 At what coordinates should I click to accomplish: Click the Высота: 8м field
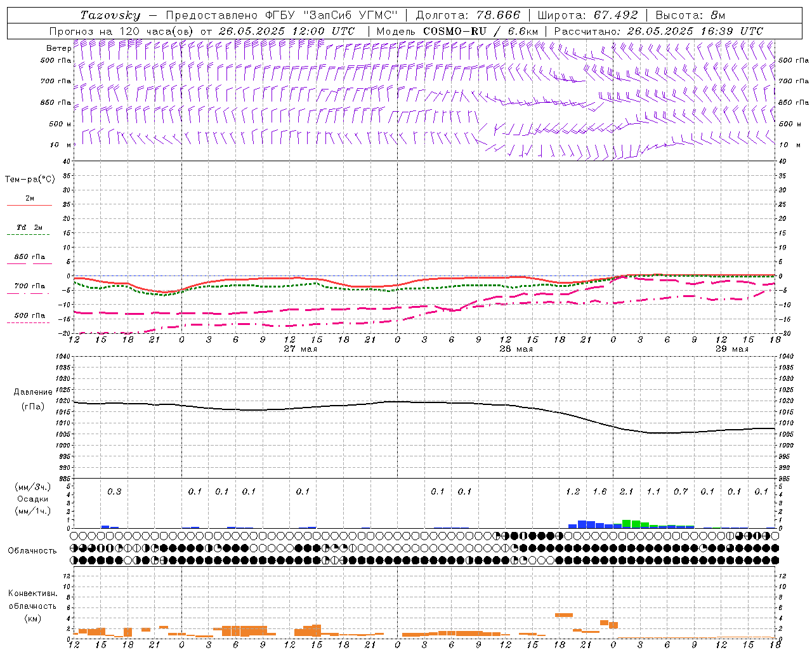coord(690,15)
